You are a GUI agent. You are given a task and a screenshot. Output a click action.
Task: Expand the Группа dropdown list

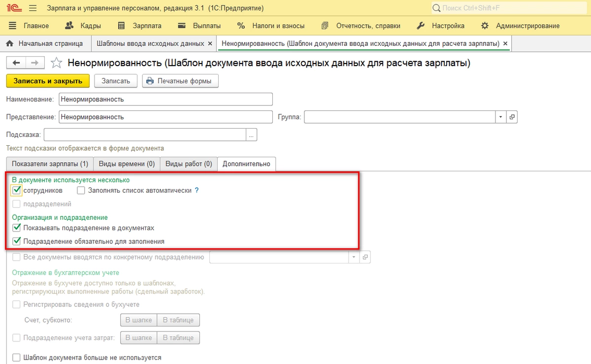[x=500, y=117]
